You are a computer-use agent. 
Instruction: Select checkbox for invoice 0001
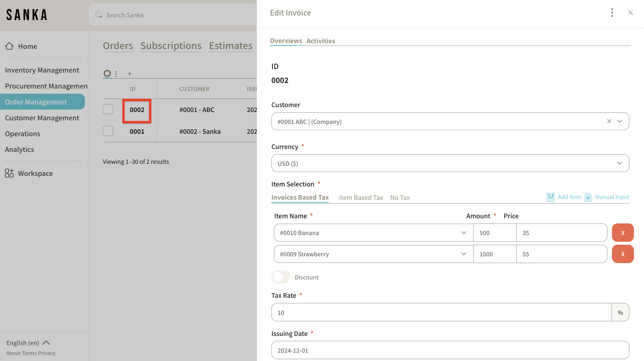(x=108, y=131)
